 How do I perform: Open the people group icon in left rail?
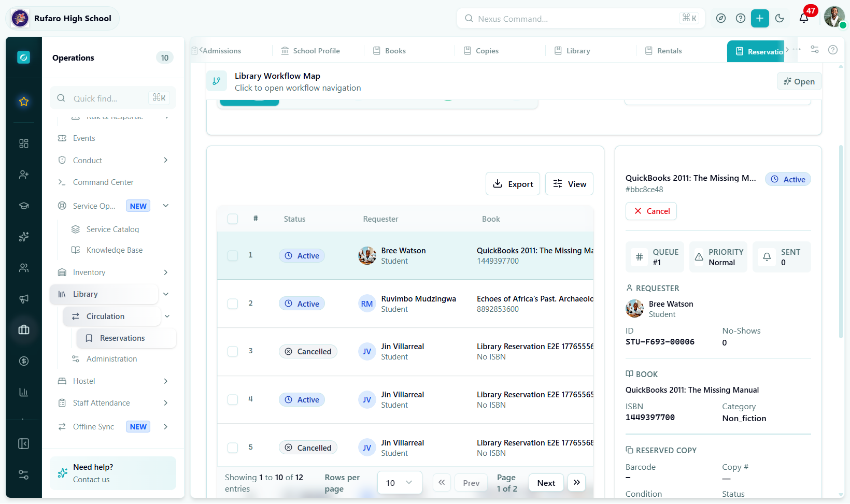[x=24, y=268]
